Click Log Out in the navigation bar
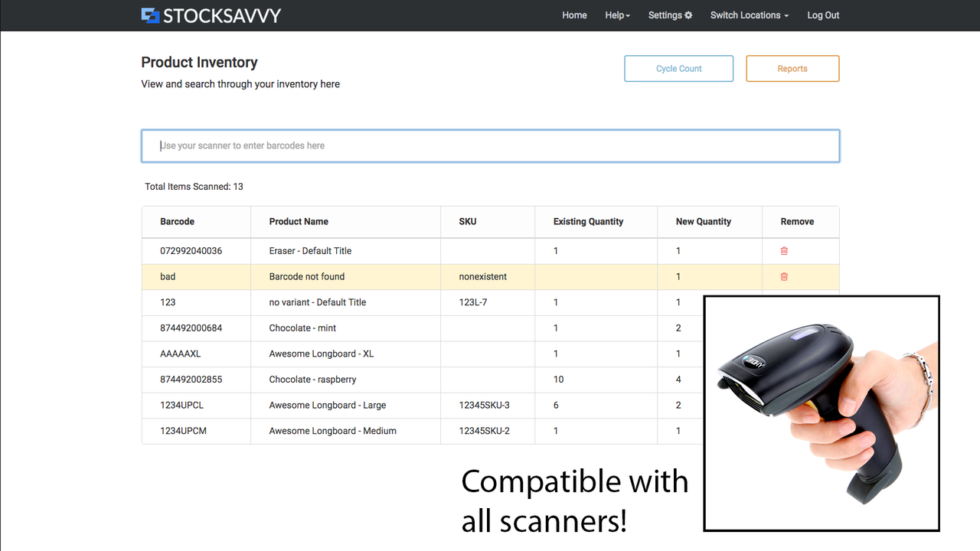 (x=823, y=15)
